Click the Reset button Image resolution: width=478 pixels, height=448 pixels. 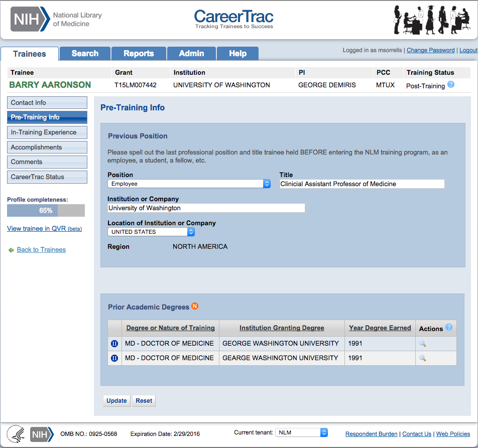(144, 401)
